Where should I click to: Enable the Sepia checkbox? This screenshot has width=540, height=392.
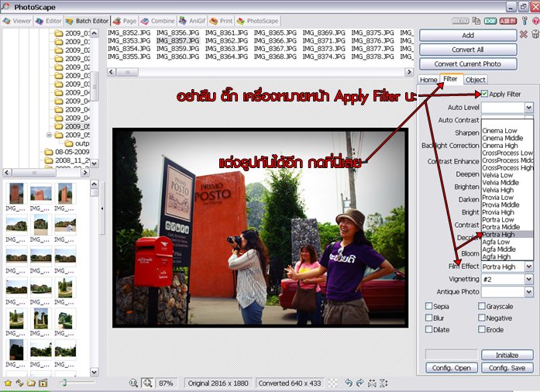point(428,306)
